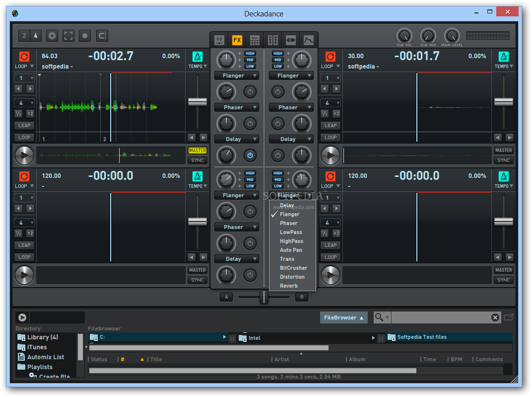The image size is (532, 397).
Task: Click the crossfader handle
Action: (x=264, y=297)
